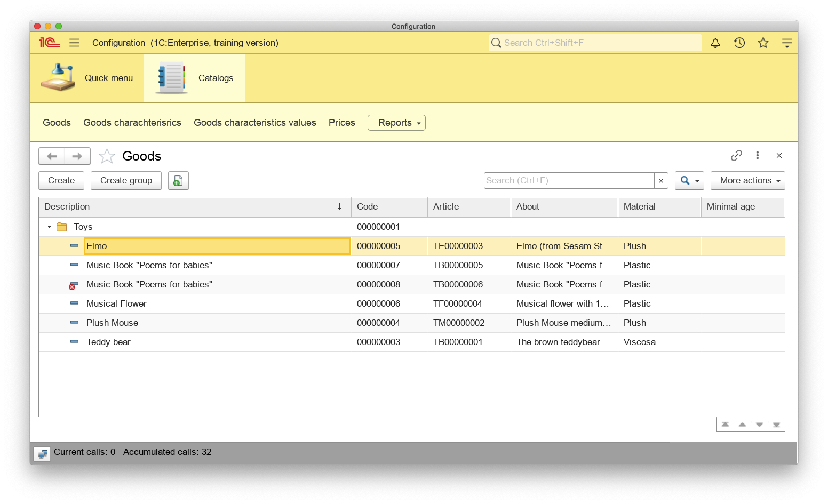828x504 pixels.
Task: Open the Prices menu item
Action: pos(342,123)
